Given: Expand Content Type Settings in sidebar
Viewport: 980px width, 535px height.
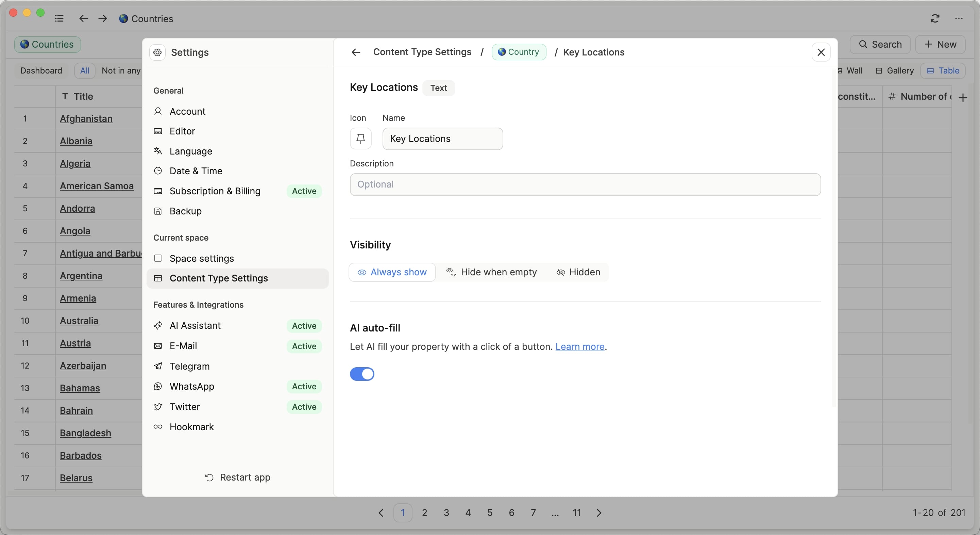Looking at the screenshot, I should [x=219, y=278].
